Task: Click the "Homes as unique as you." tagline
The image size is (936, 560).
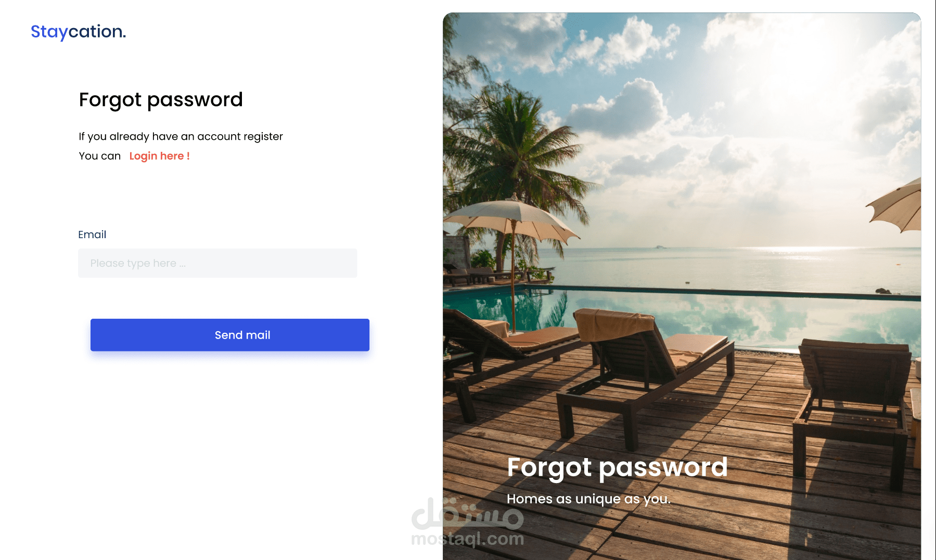Action: (x=588, y=499)
